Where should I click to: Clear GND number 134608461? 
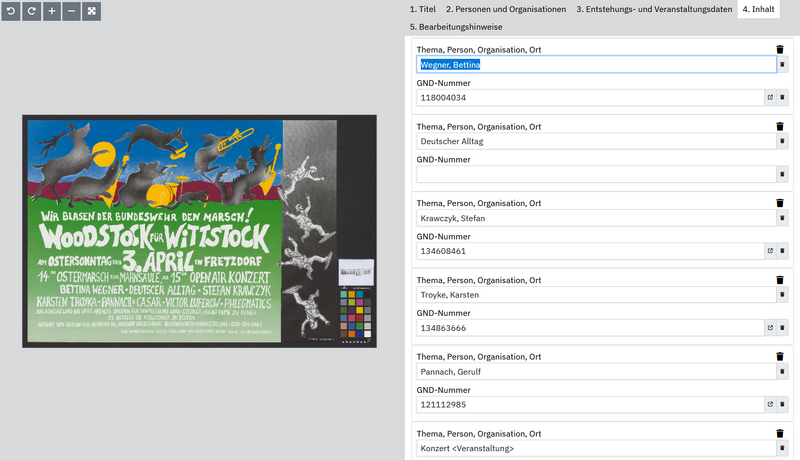(x=782, y=251)
